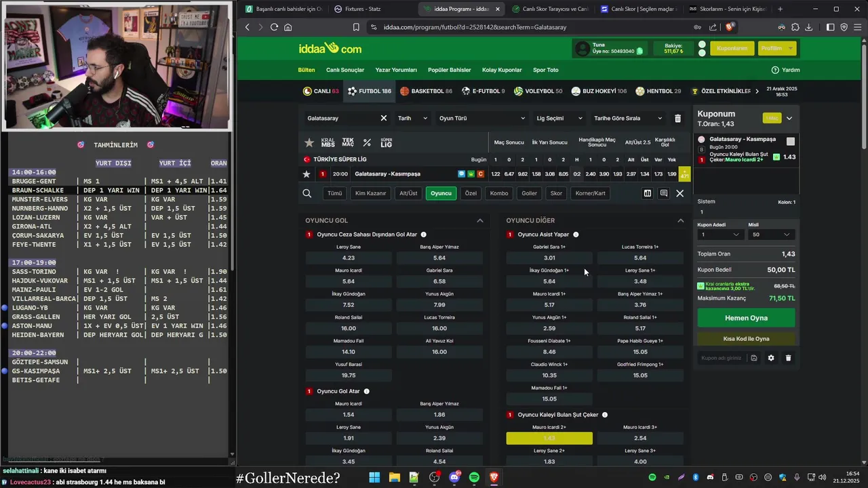This screenshot has width=868, height=488.
Task: Click the orange C icon on match row
Action: tap(481, 174)
